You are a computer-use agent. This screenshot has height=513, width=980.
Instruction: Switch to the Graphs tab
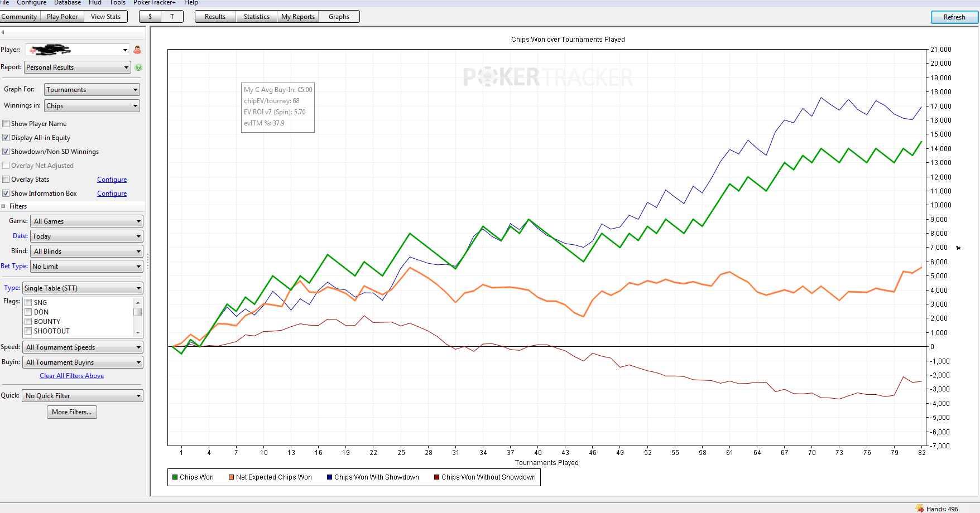(x=339, y=17)
